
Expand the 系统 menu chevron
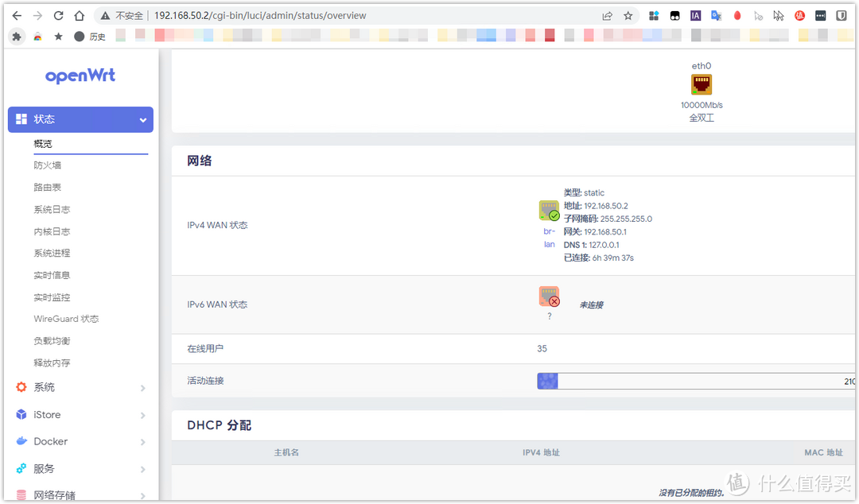143,388
